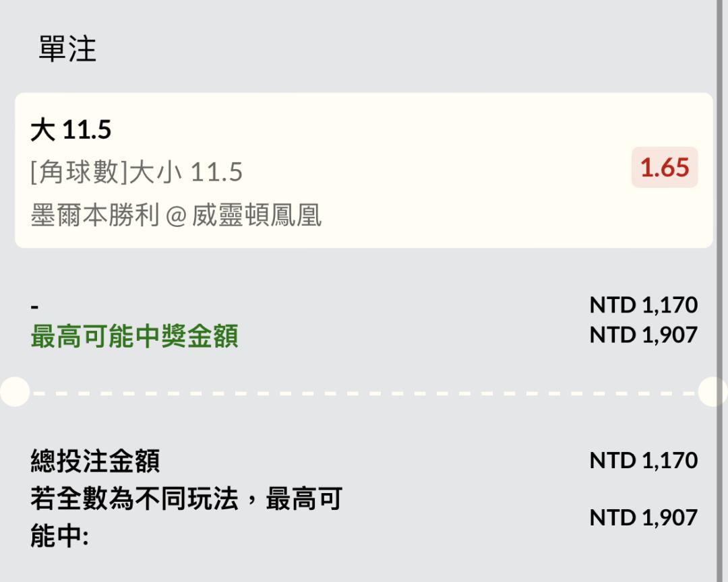Click the 大 11.5 selection title
728x582 pixels.
(x=71, y=130)
